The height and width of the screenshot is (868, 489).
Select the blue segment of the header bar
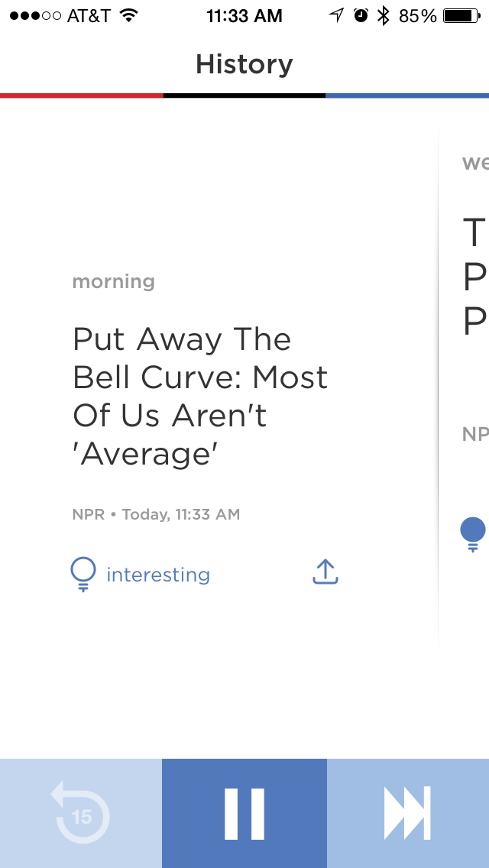(407, 96)
